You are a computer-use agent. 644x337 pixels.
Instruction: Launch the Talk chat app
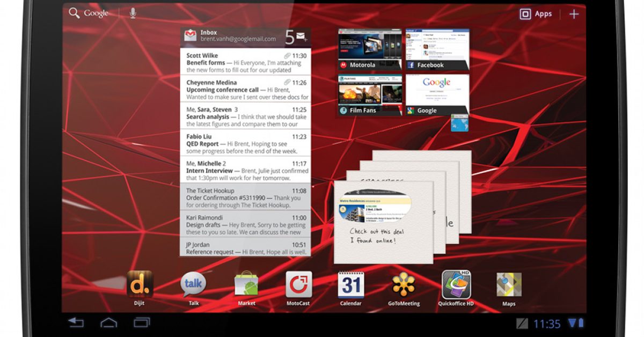pyautogui.click(x=193, y=285)
